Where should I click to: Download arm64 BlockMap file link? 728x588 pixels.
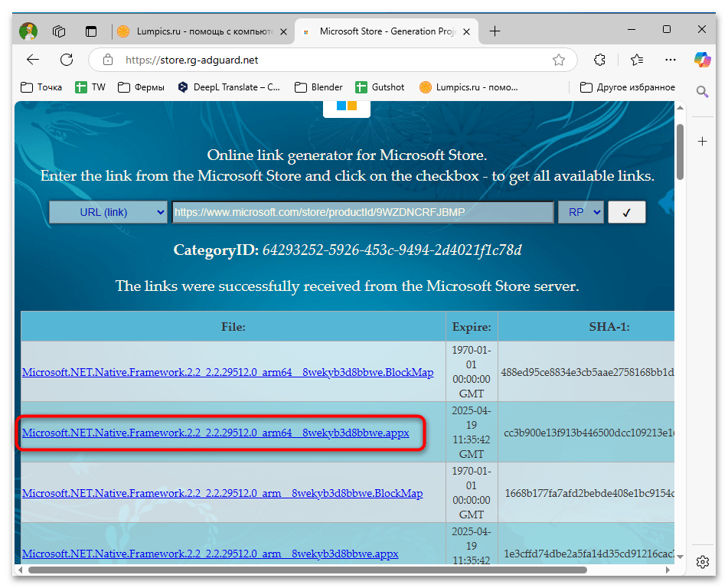pos(227,373)
